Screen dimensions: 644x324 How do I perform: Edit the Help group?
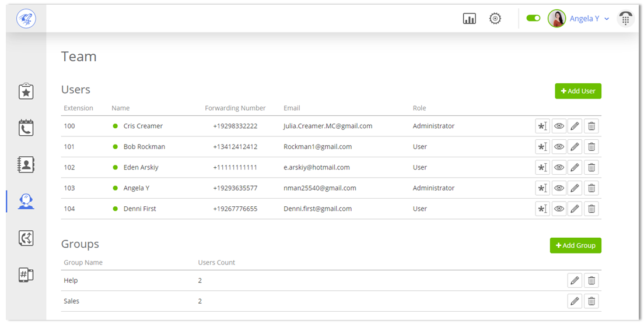[575, 281]
